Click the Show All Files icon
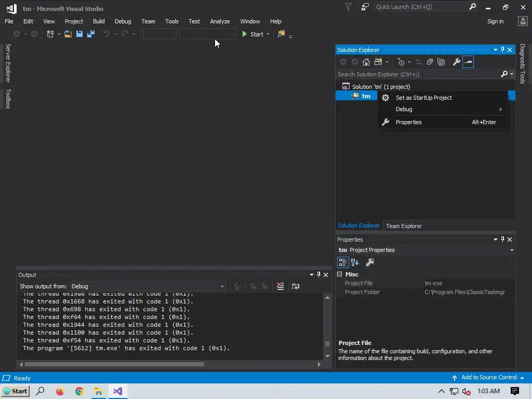 click(x=441, y=62)
